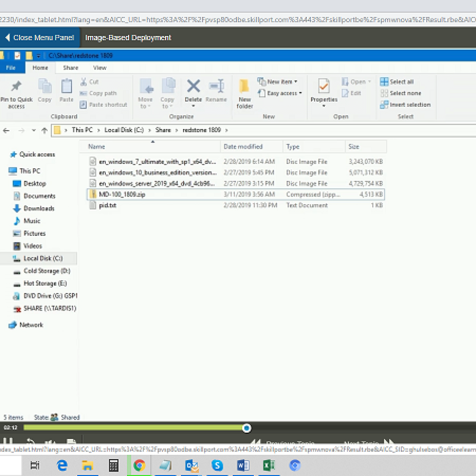Click Invert selection in the ribbon
Screen dimensions: 476x476
click(405, 105)
